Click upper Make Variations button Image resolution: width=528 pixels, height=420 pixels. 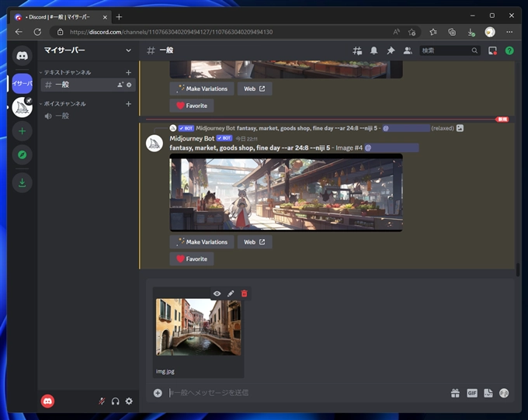(202, 89)
